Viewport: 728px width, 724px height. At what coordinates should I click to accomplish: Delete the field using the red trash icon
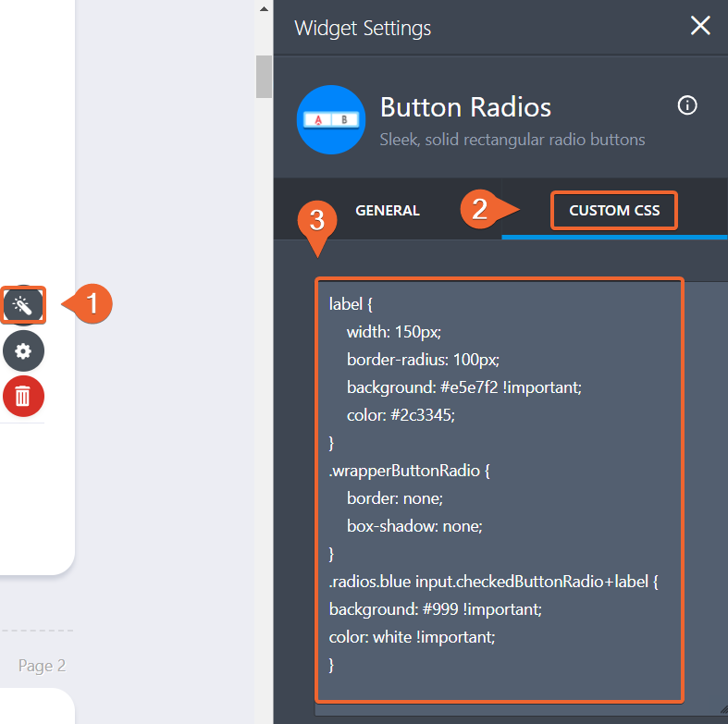tap(23, 397)
